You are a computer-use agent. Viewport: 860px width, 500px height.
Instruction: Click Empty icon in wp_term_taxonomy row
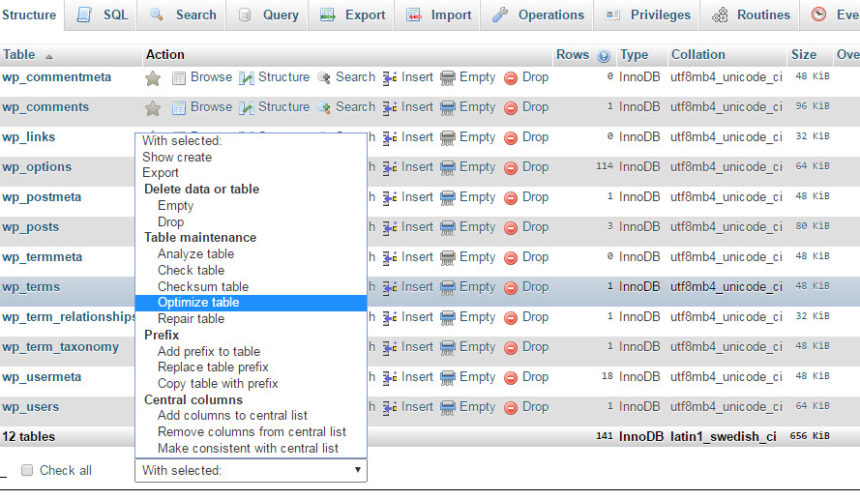(448, 348)
